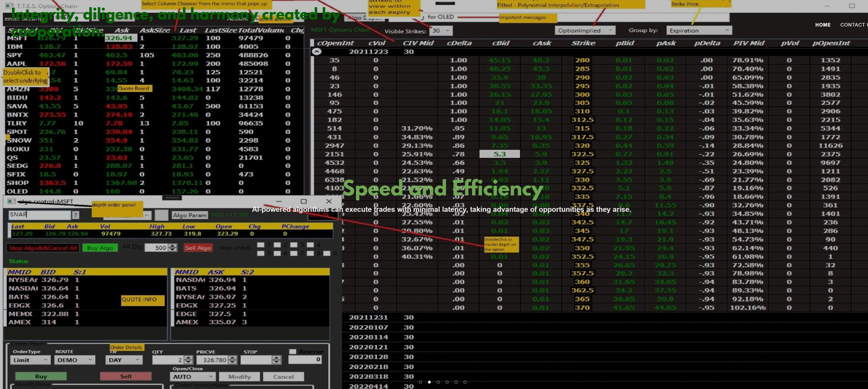Screen dimensions: 868x389
Task: Click the Buy button in Order Panel
Action: (x=41, y=376)
